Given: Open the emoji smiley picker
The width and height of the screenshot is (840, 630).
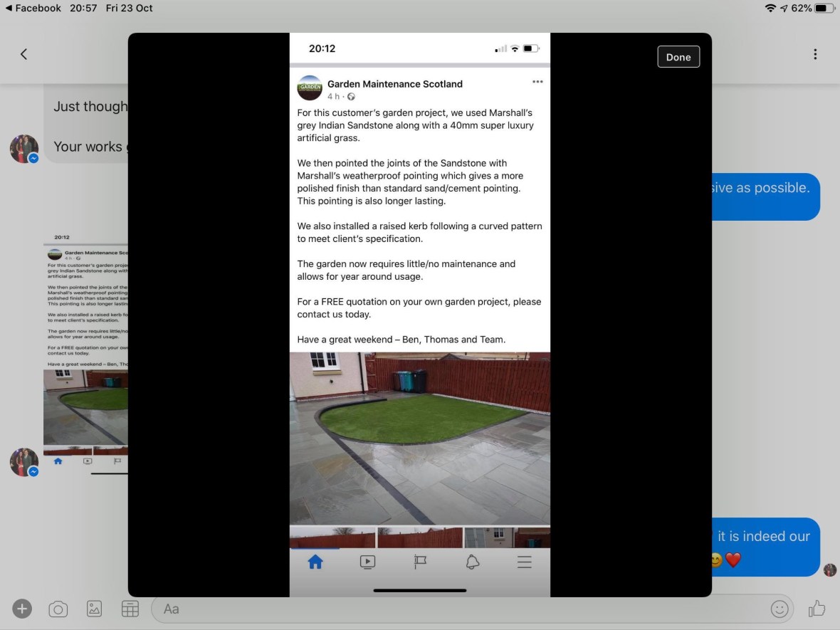Looking at the screenshot, I should 779,609.
